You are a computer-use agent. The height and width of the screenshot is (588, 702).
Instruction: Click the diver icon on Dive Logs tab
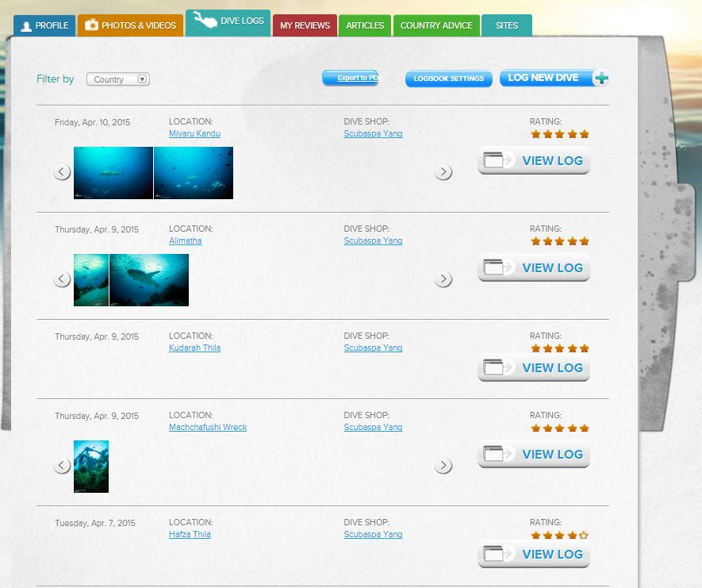pos(205,20)
